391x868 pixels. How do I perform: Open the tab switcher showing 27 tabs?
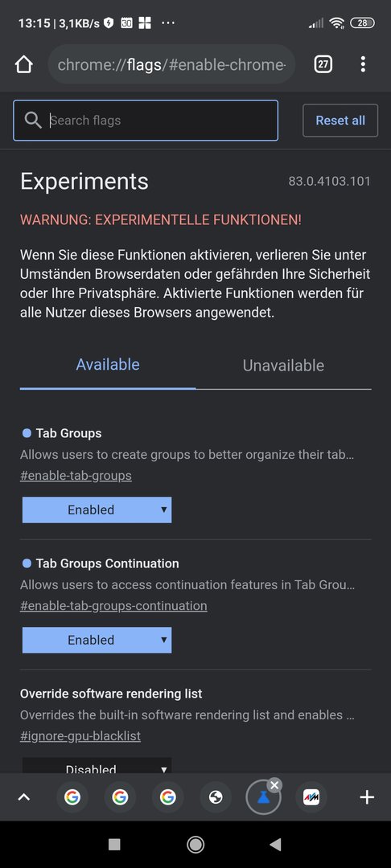point(323,64)
